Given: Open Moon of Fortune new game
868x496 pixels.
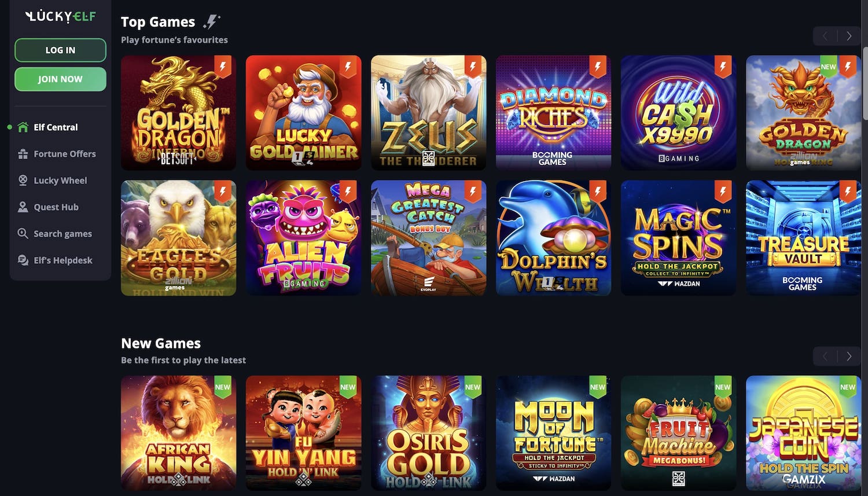Looking at the screenshot, I should tap(553, 433).
